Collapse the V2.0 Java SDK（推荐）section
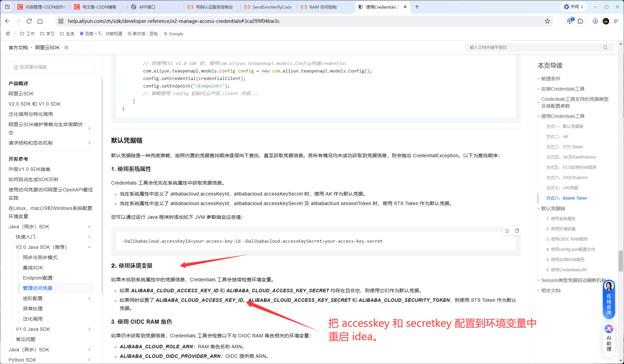Viewport: 624px width, 364px height. point(89,247)
